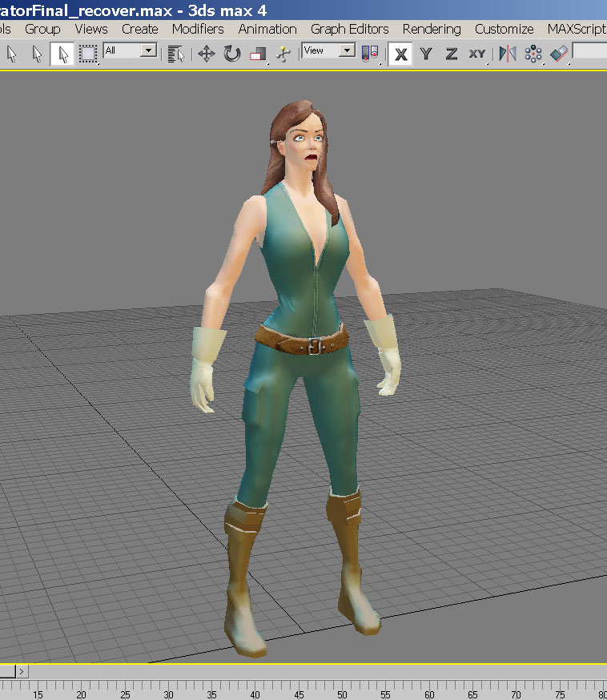The height and width of the screenshot is (700, 607).
Task: Click the Mirror Selected Objects icon
Action: [507, 54]
